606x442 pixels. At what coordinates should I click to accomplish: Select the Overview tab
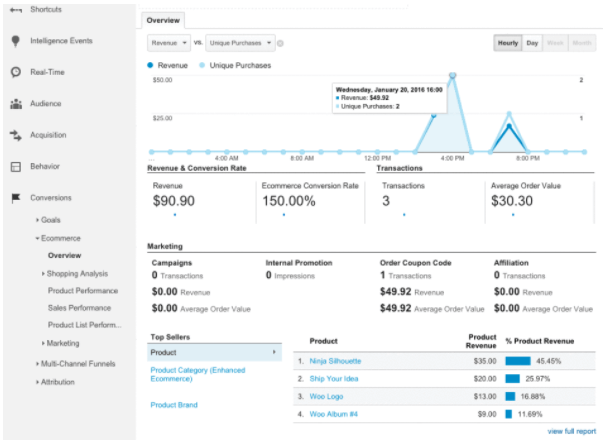click(x=161, y=19)
